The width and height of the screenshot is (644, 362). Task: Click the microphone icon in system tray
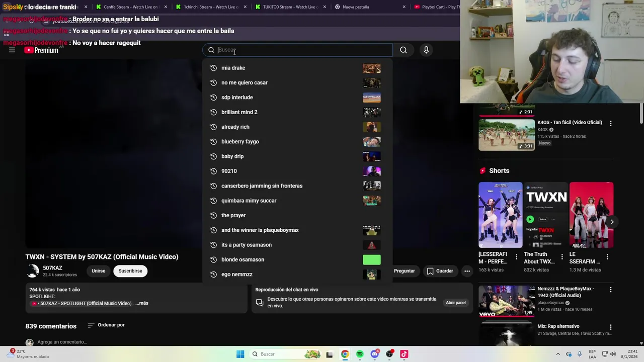[x=580, y=354]
